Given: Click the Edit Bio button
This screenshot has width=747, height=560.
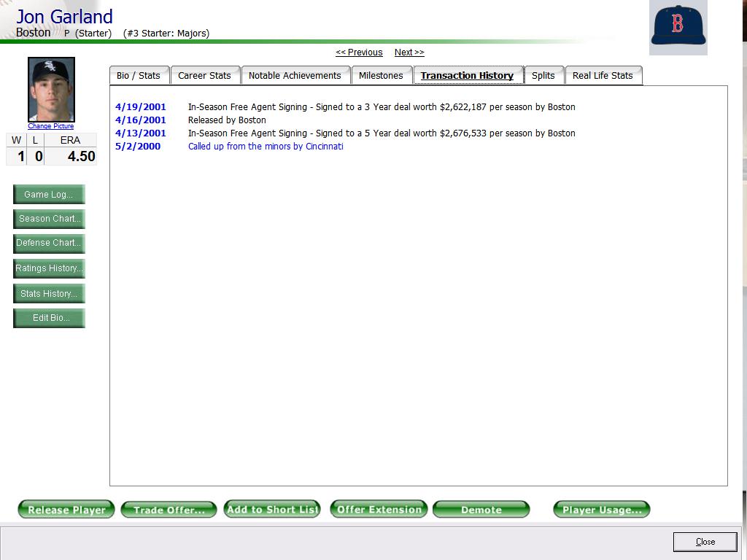Looking at the screenshot, I should [49, 318].
